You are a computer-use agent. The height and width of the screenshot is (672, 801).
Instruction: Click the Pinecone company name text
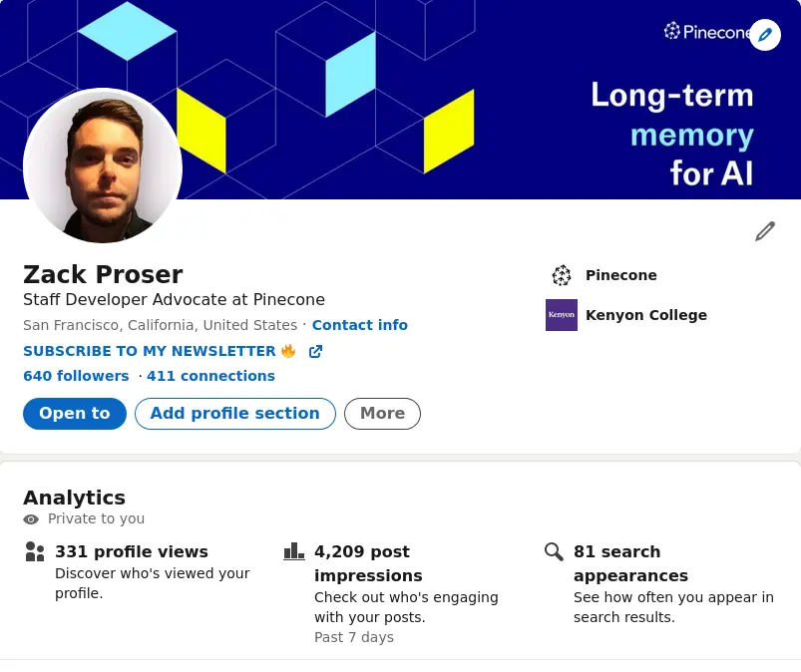[x=620, y=275]
